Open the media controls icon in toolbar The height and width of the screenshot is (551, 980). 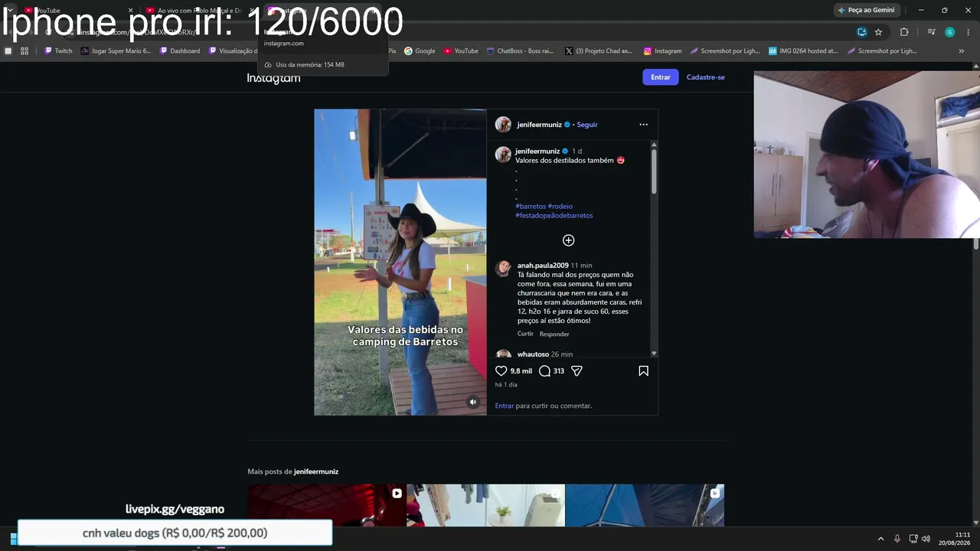tap(931, 32)
